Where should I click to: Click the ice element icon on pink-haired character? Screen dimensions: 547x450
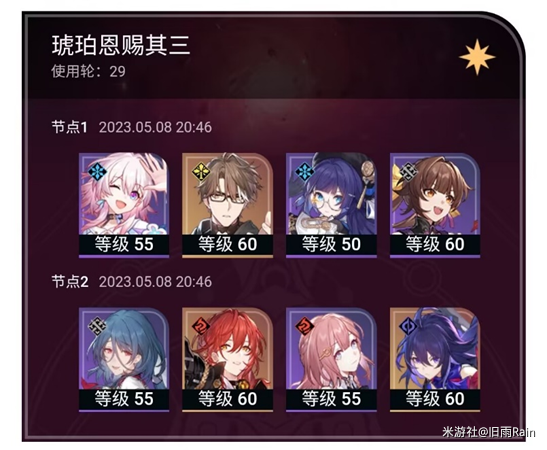point(97,172)
